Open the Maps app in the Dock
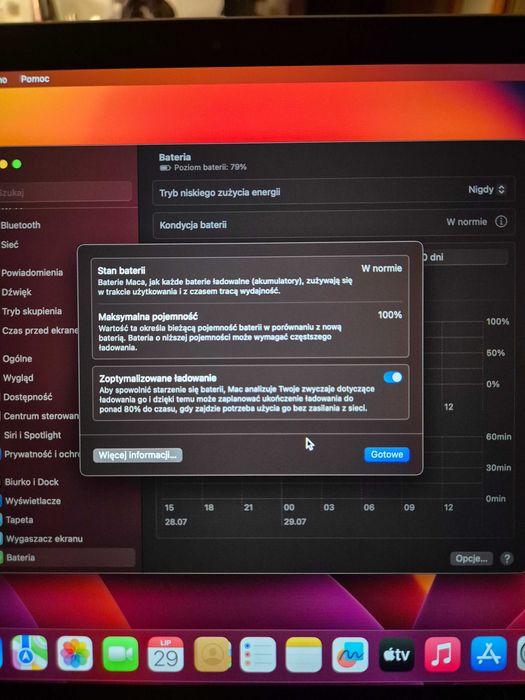The height and width of the screenshot is (700, 525). (29, 654)
